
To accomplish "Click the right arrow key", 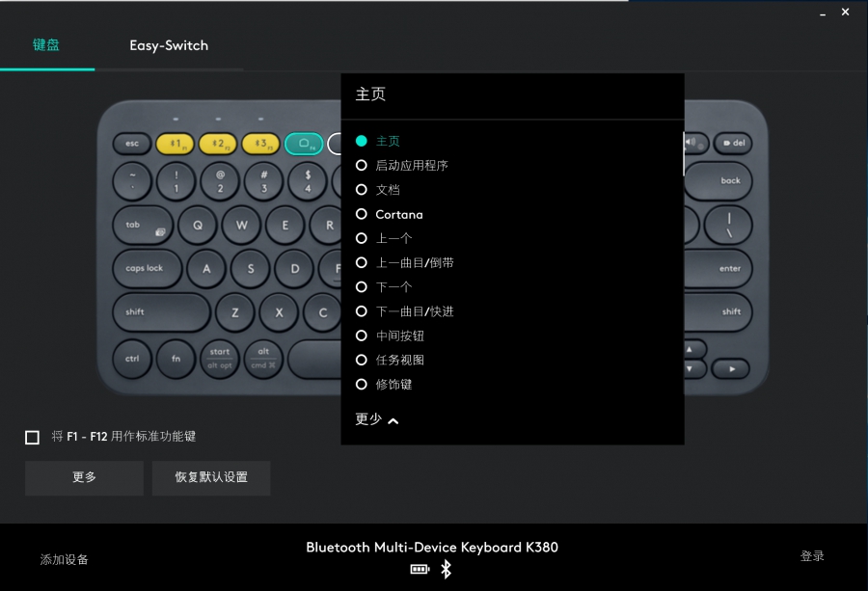I will [x=731, y=368].
